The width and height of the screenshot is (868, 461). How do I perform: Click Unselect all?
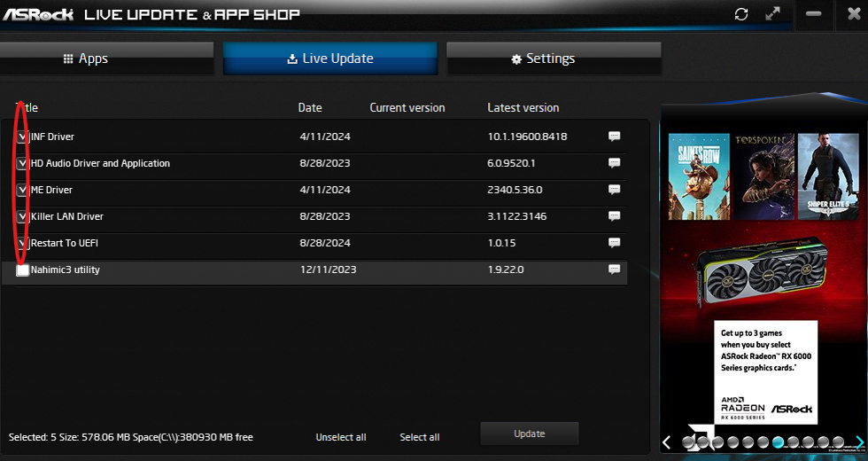(x=341, y=437)
